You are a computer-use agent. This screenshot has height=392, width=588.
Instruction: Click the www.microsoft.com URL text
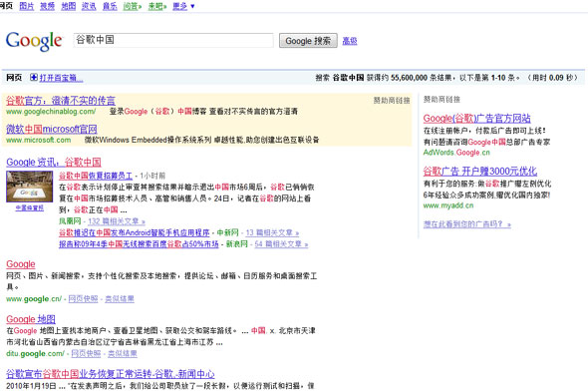coord(38,140)
